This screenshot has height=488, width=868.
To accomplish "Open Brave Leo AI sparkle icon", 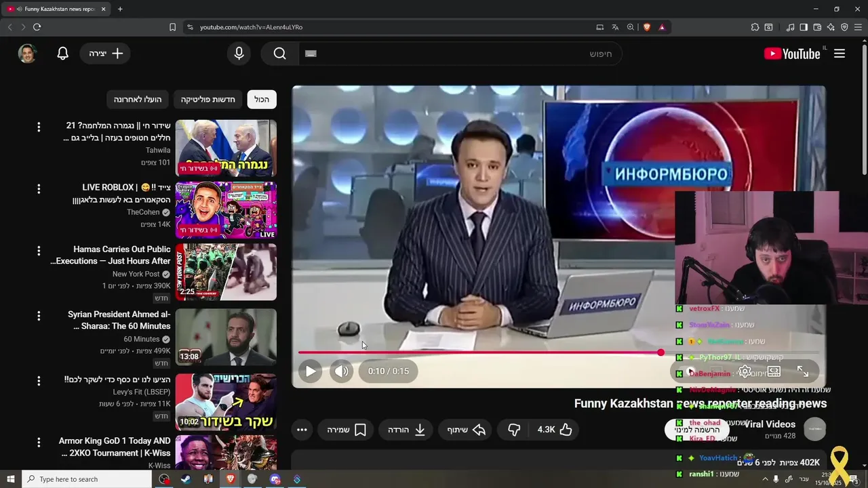I will click(831, 27).
